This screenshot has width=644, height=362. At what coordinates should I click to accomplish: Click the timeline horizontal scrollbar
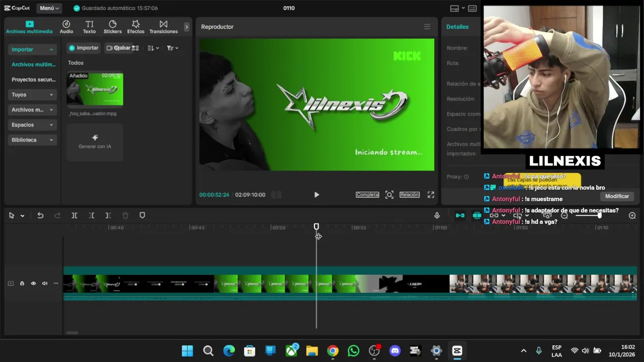point(72,332)
